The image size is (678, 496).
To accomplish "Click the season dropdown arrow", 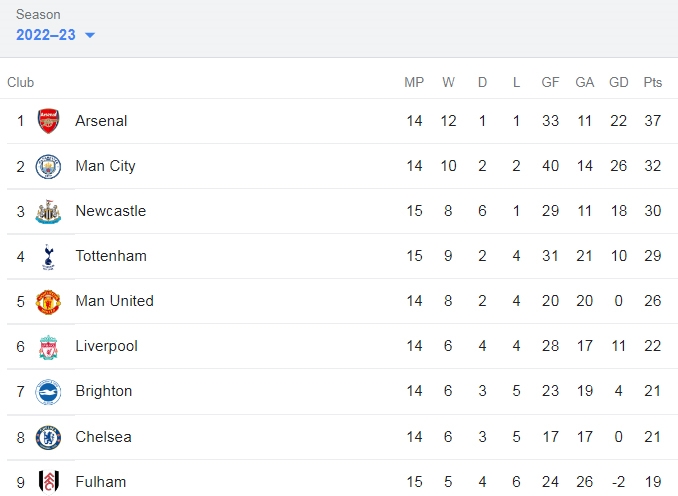I will pos(90,35).
